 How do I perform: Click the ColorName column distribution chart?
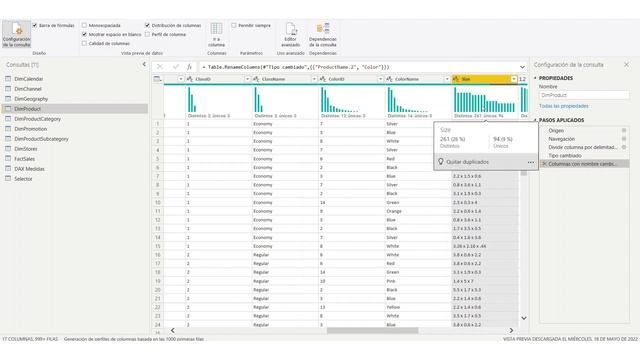pos(408,100)
